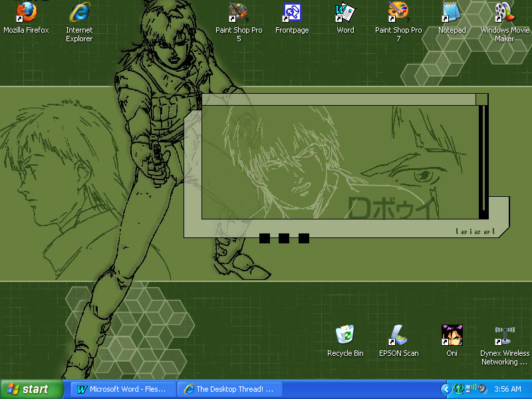Click the EPSON Scan desktop shortcut

tap(398, 341)
